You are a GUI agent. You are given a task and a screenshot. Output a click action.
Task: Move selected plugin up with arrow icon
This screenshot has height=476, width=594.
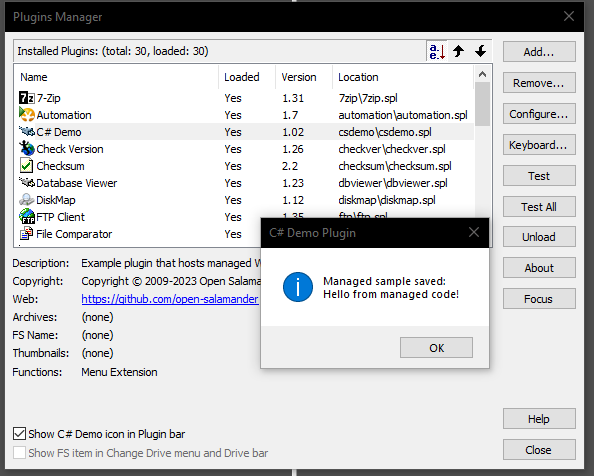point(458,51)
